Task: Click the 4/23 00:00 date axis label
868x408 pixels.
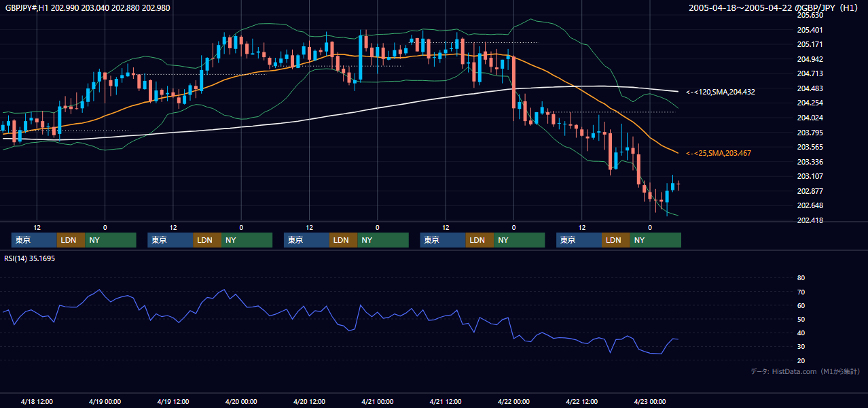Action: (x=649, y=401)
